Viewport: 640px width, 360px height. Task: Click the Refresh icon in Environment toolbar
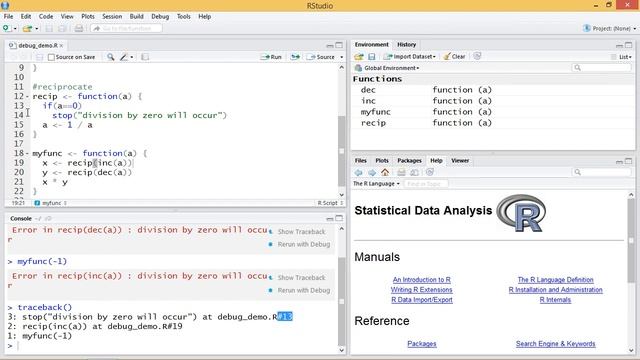tap(477, 56)
